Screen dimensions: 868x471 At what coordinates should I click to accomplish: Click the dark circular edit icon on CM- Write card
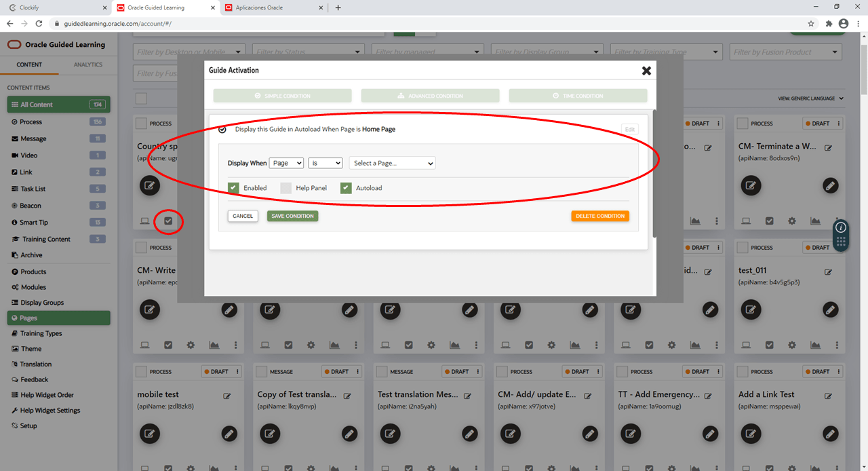[149, 309]
